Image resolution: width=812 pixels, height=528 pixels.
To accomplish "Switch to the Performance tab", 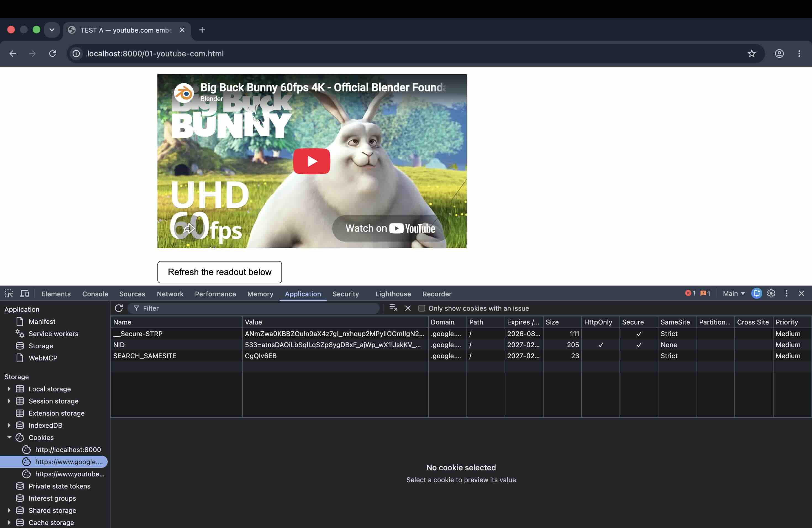I will 215,294.
